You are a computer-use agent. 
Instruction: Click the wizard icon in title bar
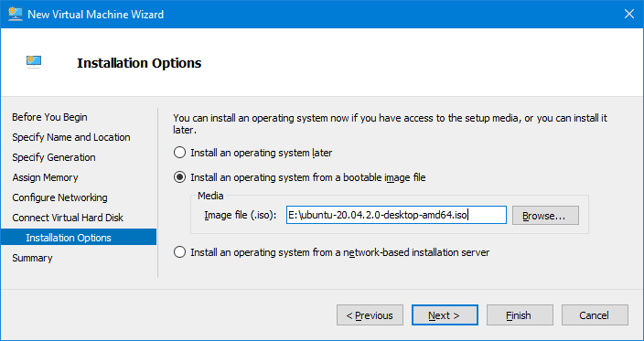click(x=16, y=14)
